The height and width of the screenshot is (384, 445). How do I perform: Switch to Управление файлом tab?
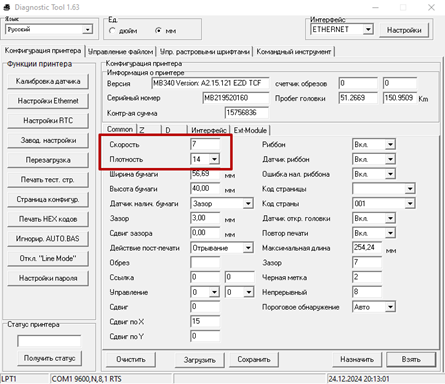(x=120, y=52)
